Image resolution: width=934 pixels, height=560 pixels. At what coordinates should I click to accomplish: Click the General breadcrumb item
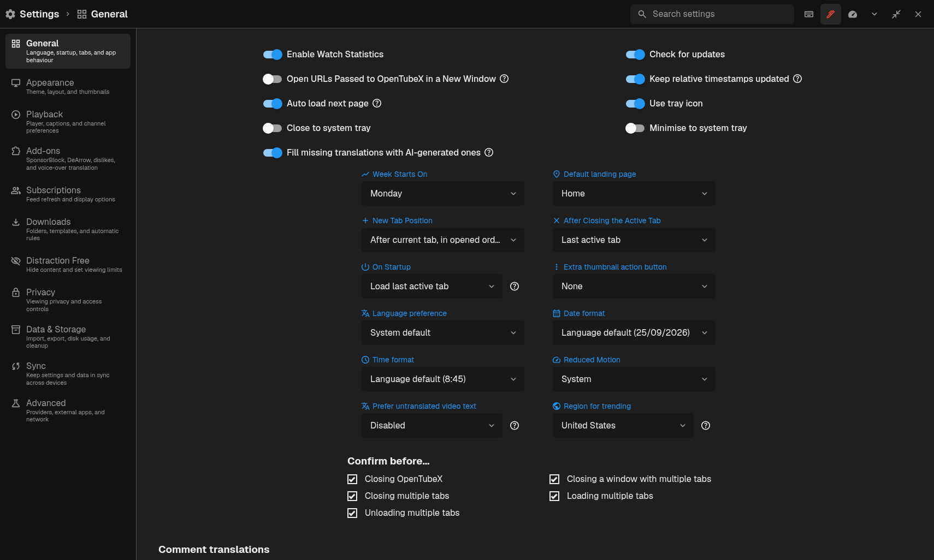pos(109,14)
